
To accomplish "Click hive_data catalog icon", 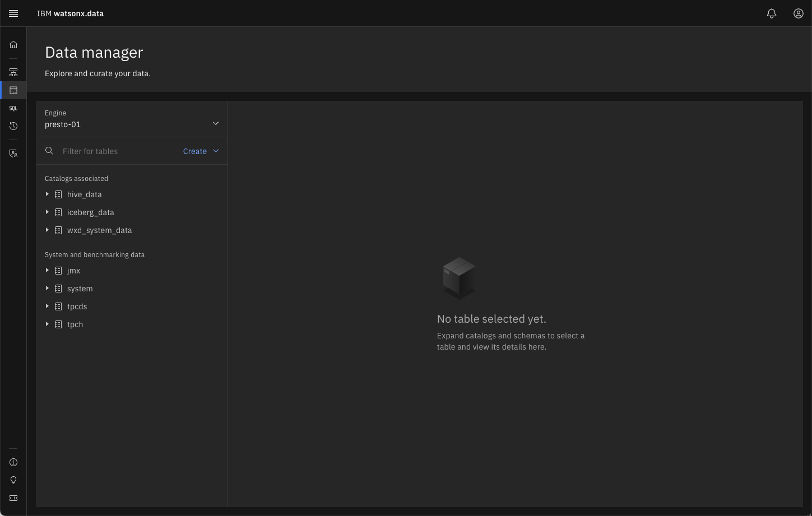I will tap(58, 194).
